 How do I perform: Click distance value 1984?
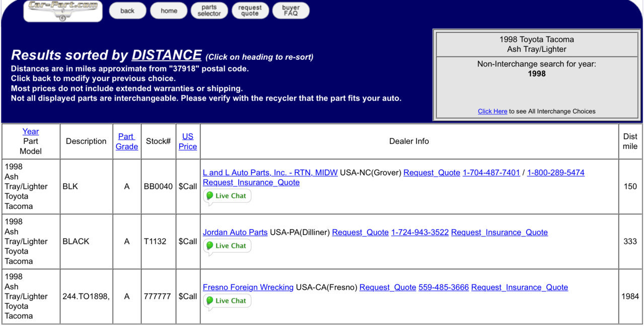pyautogui.click(x=630, y=296)
